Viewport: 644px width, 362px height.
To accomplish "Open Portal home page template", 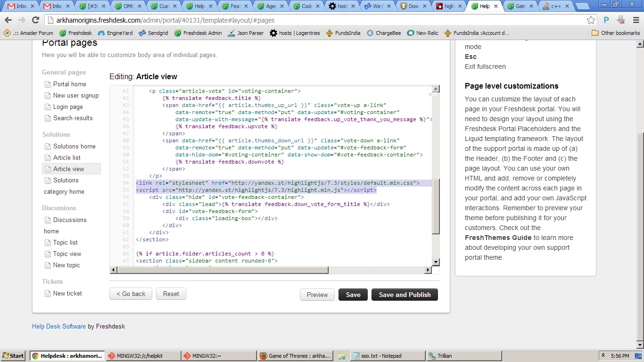I will tap(70, 84).
